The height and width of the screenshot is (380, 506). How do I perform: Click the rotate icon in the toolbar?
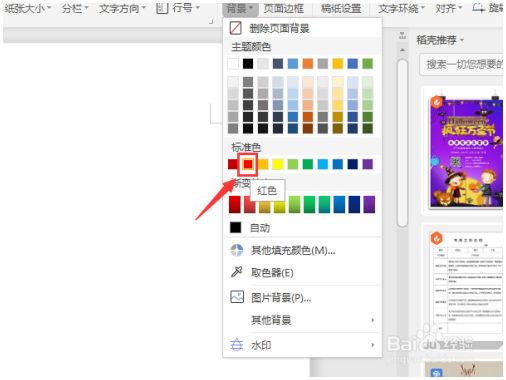479,8
